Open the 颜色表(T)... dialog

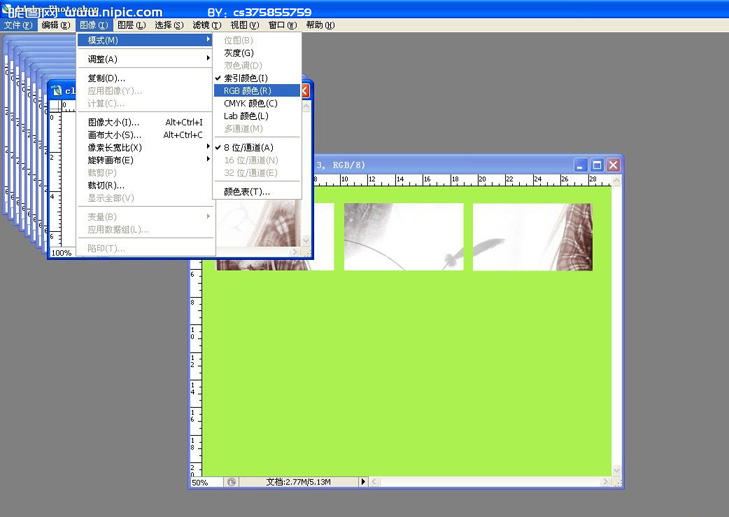[257, 192]
